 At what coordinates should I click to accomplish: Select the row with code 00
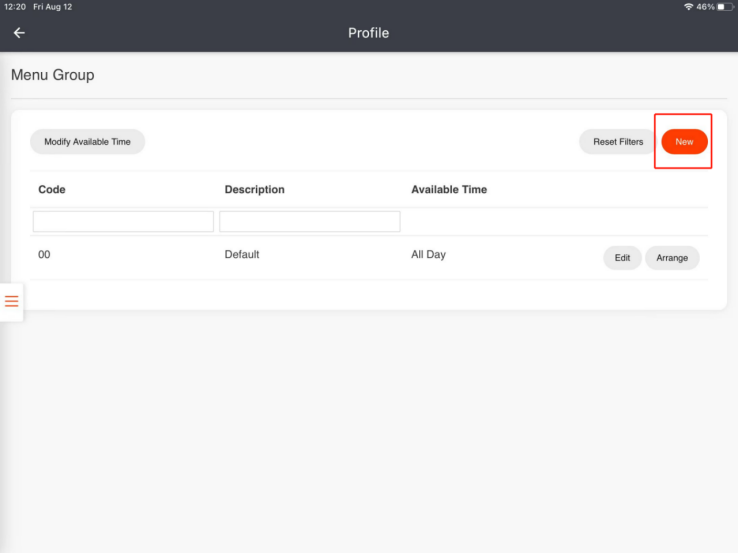point(369,257)
